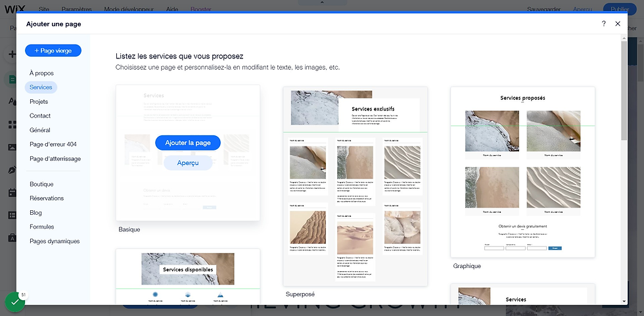Screen dimensions: 644x316
Task: Open the Mode développeur menu
Action: [x=129, y=9]
